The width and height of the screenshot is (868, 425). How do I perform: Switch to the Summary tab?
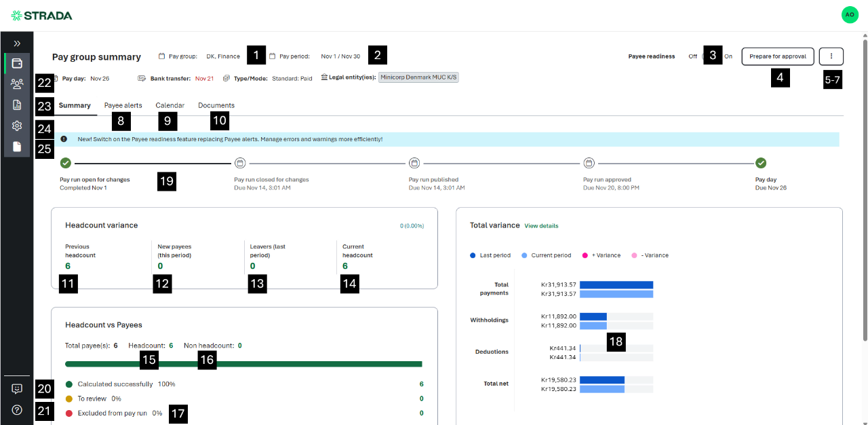click(x=75, y=106)
